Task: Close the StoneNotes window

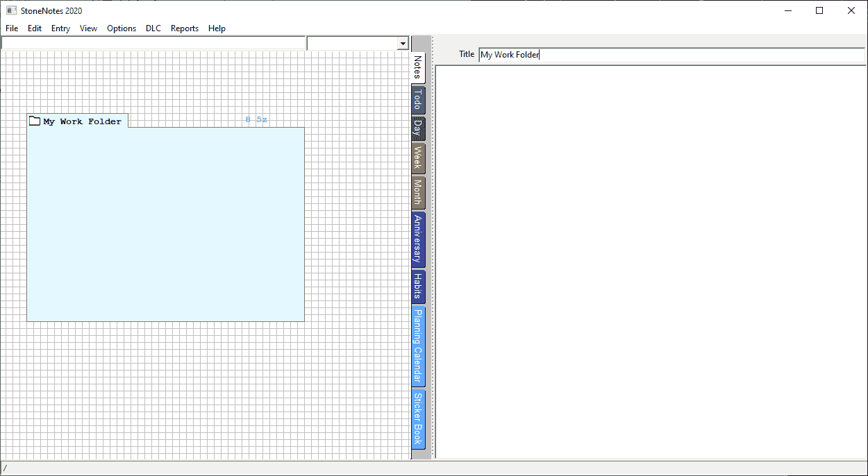Action: point(851,10)
